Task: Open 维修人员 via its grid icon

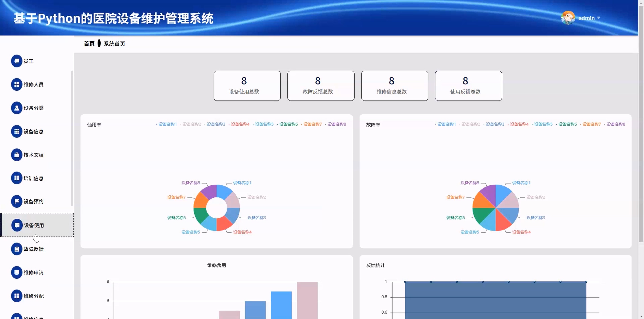Action: tap(16, 84)
